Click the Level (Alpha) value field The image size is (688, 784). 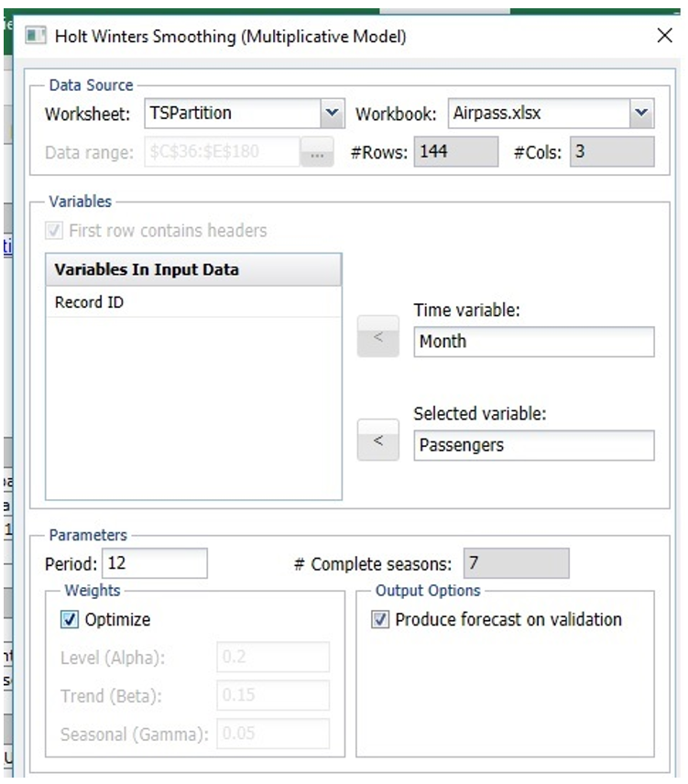(x=273, y=658)
